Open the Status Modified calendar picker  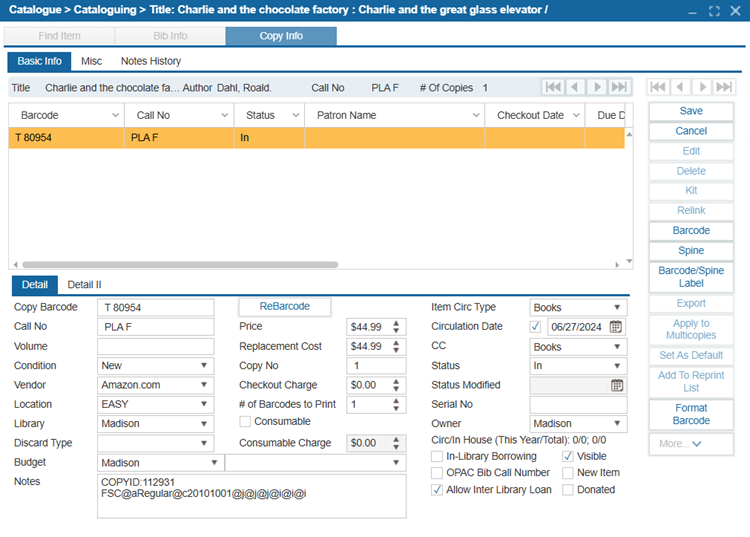click(617, 385)
